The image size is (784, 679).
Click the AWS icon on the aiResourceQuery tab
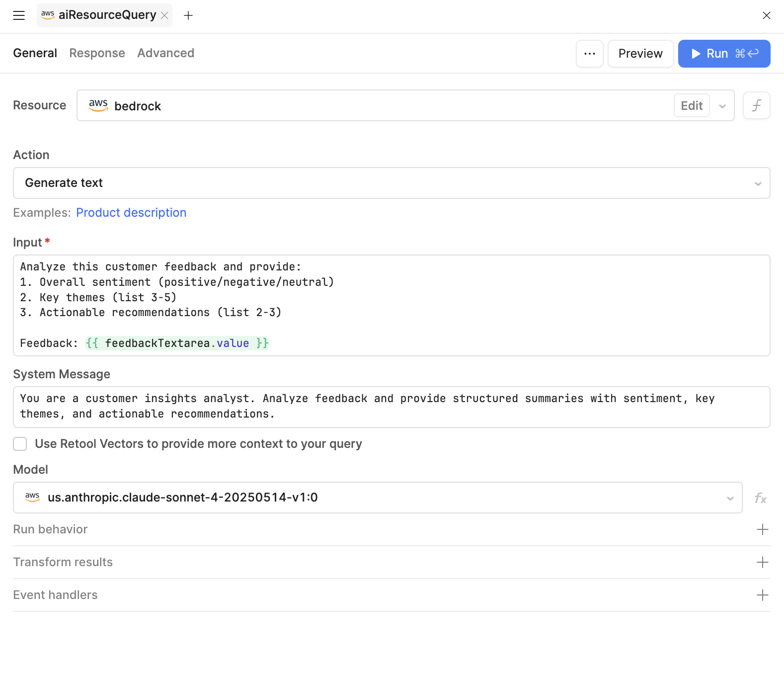[48, 15]
